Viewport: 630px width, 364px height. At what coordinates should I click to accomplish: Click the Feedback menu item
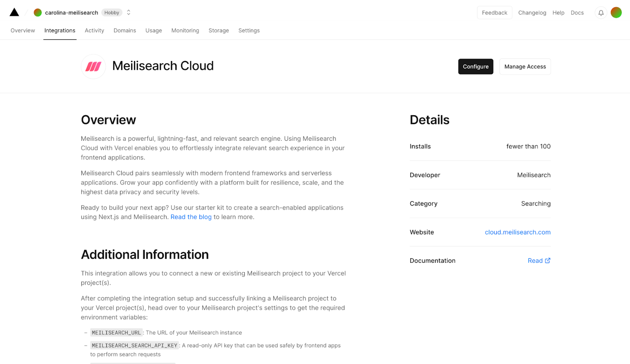tap(494, 12)
